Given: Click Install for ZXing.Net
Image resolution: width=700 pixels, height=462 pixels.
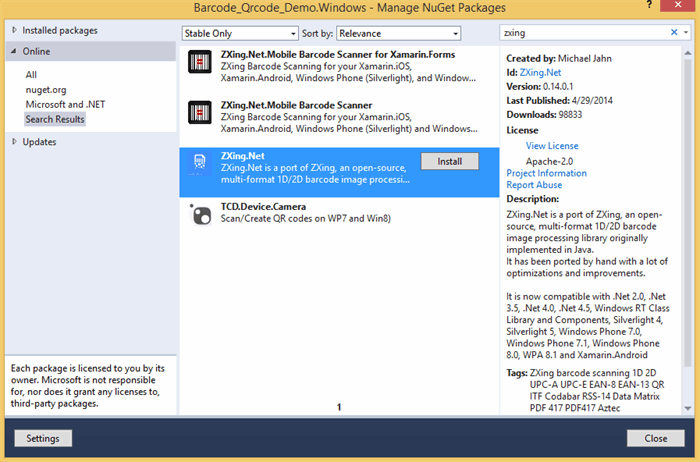Looking at the screenshot, I should [x=450, y=161].
